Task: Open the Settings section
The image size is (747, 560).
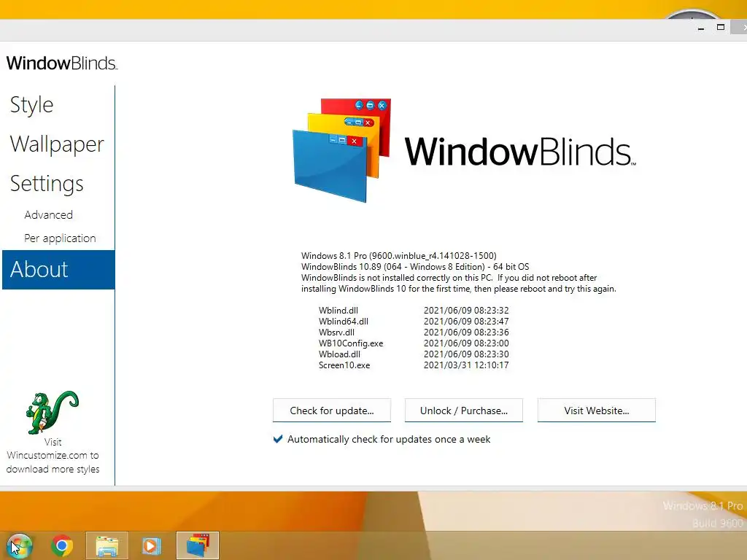Action: [x=47, y=184]
